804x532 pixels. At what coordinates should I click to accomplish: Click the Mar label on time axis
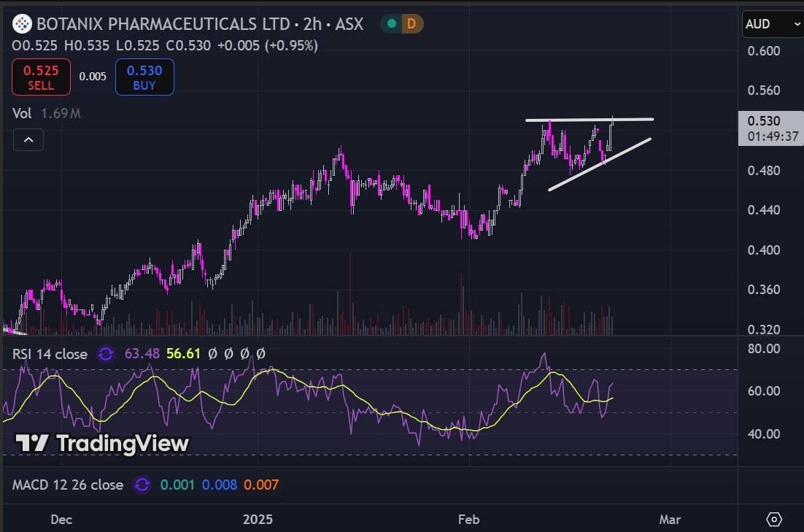point(670,519)
